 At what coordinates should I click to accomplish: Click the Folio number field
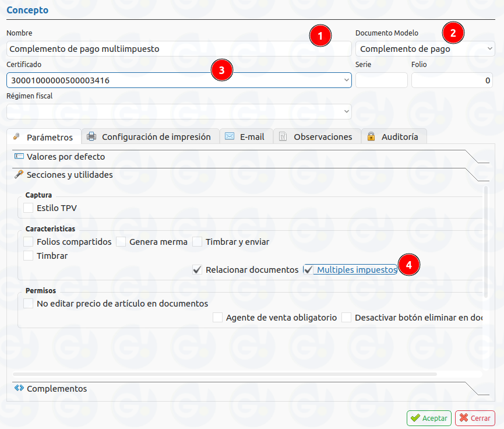pyautogui.click(x=452, y=80)
